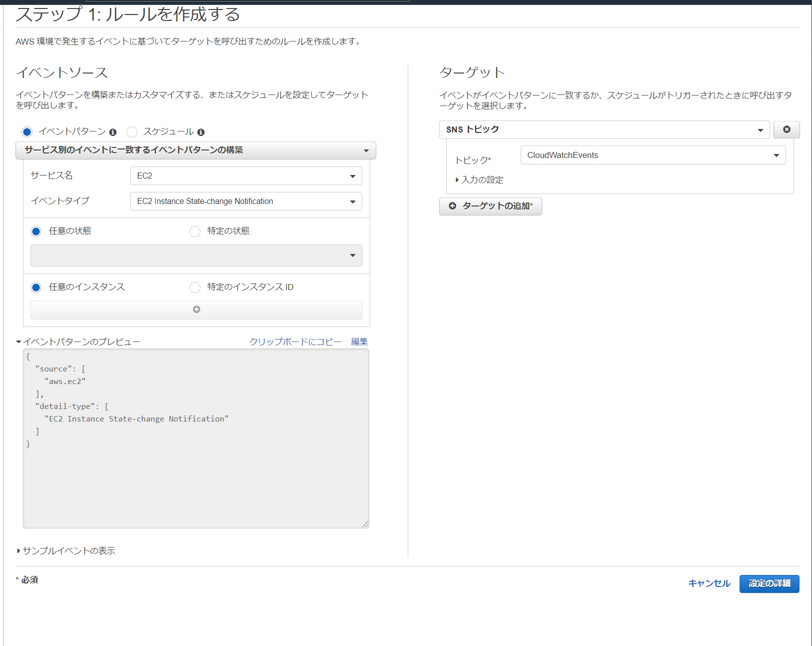
Task: Click the クリップボードにコピー link
Action: [295, 341]
